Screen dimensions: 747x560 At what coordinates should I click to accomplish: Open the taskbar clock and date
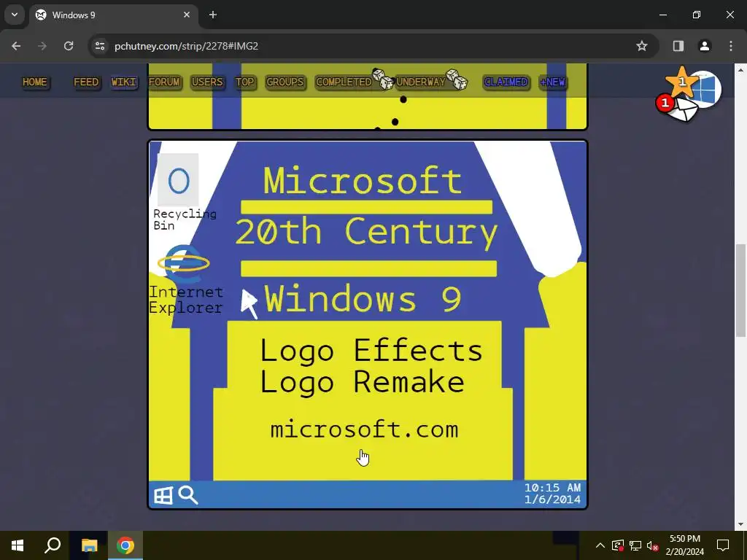coord(684,545)
